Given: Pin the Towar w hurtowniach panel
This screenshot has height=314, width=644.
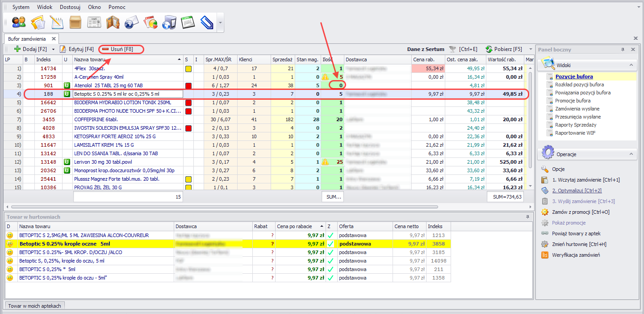Looking at the screenshot, I should (x=527, y=216).
